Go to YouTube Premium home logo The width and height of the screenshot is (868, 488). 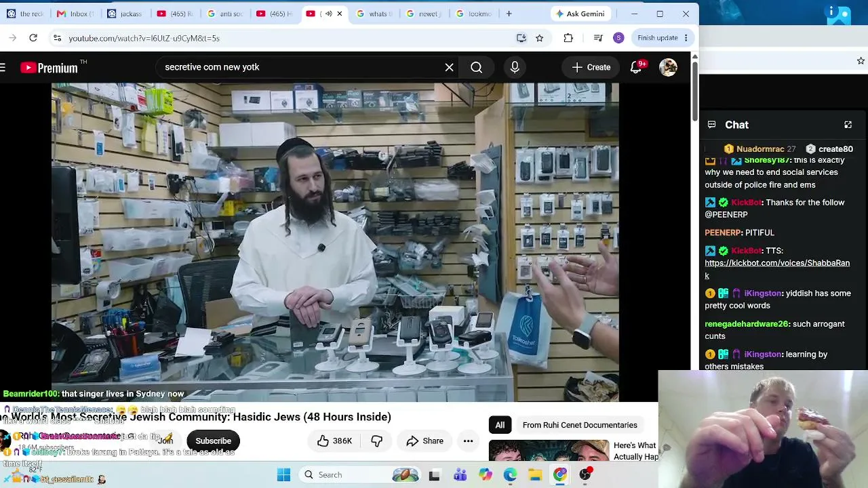(49, 67)
